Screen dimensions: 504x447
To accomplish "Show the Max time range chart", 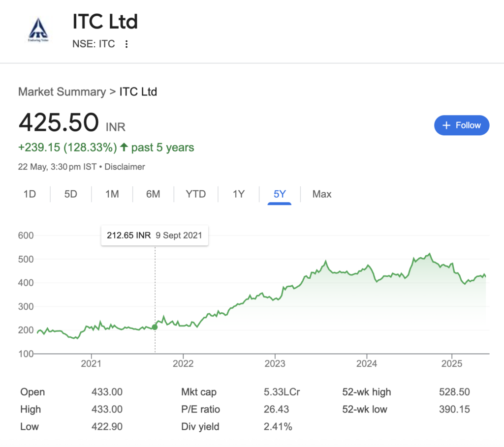I will click(322, 194).
